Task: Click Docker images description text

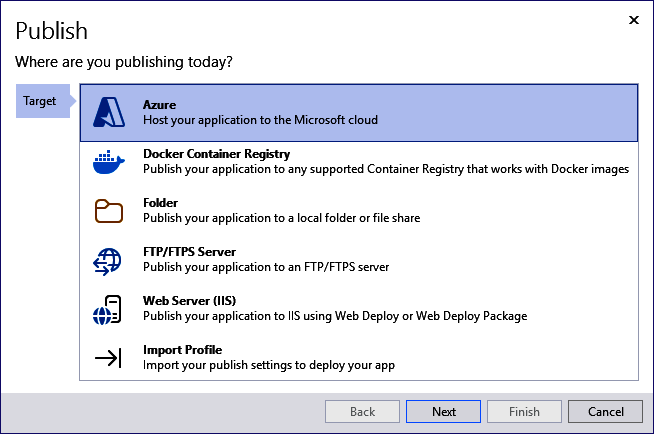Action: (x=386, y=169)
